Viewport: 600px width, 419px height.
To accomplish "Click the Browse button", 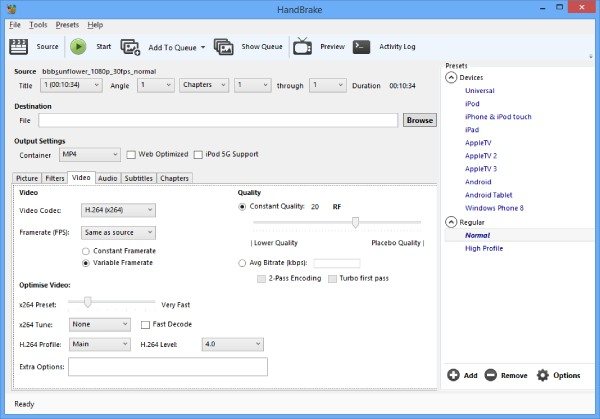I will point(420,120).
